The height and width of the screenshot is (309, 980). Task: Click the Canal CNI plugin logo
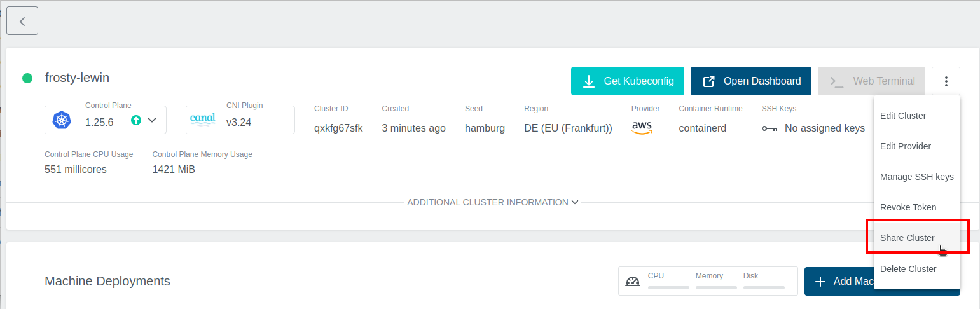[202, 120]
